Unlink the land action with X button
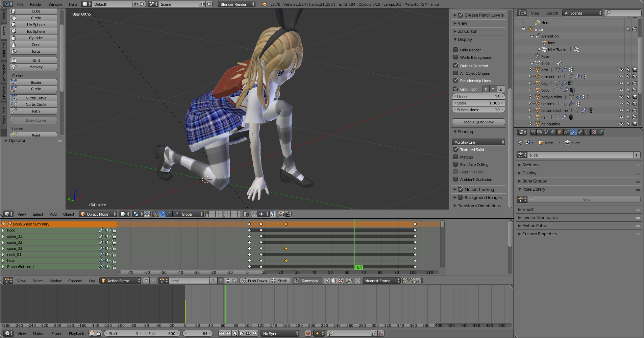The image size is (644, 338). coord(234,281)
